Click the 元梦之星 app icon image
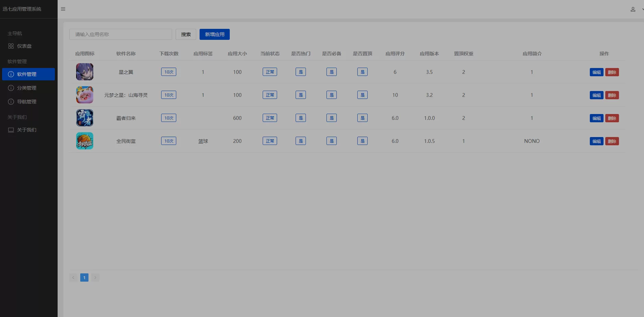This screenshot has height=317, width=644. click(85, 95)
